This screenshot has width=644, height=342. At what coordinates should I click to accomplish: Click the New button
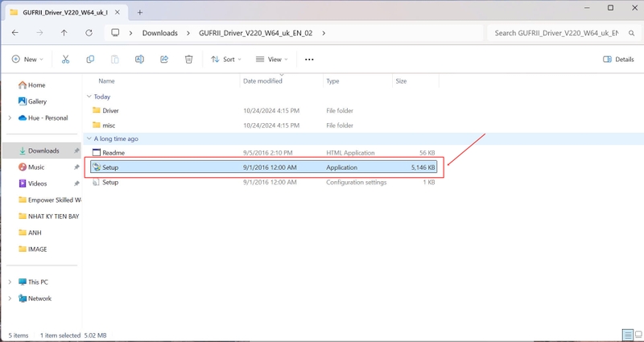click(x=27, y=60)
